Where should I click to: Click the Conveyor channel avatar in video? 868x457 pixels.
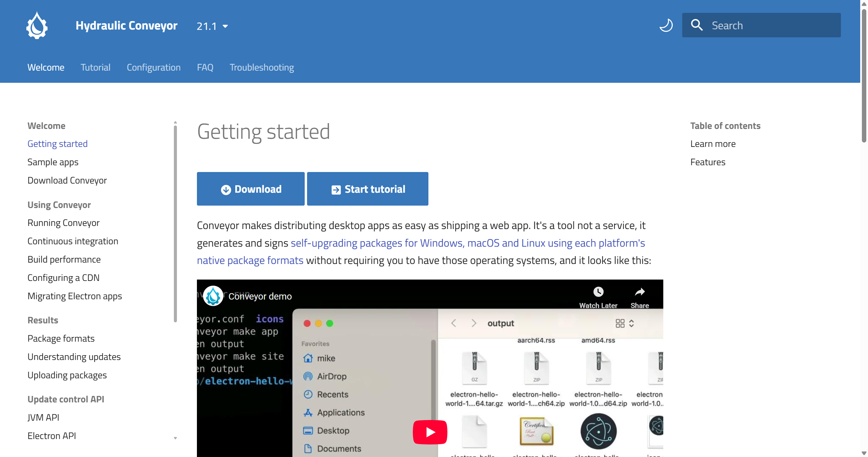click(x=213, y=296)
